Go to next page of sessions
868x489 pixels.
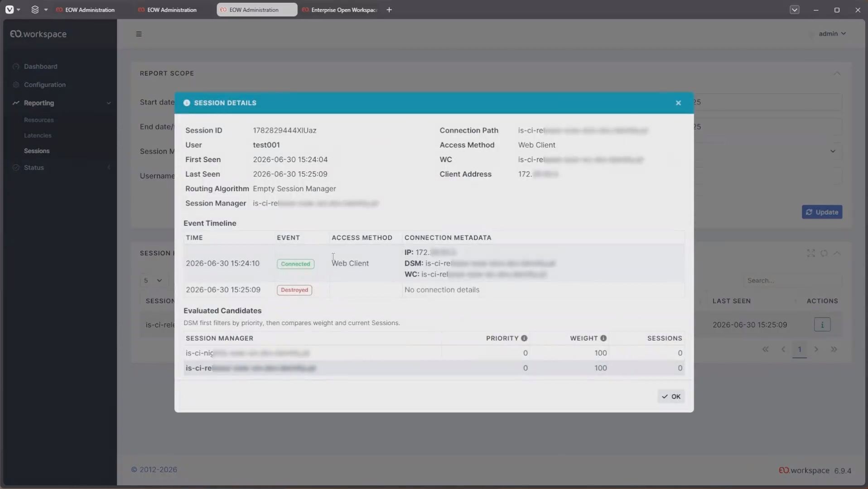[816, 349]
